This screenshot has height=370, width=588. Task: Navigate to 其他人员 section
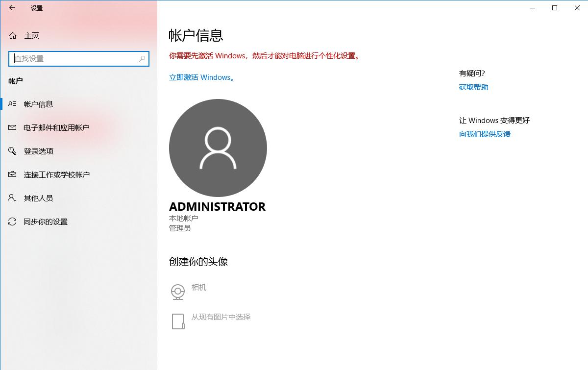coord(39,198)
